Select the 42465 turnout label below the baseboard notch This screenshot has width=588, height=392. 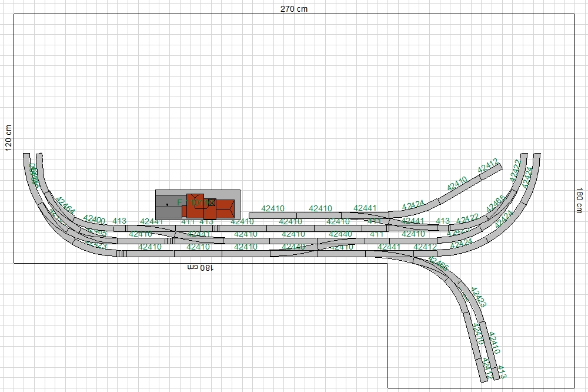tap(438, 264)
